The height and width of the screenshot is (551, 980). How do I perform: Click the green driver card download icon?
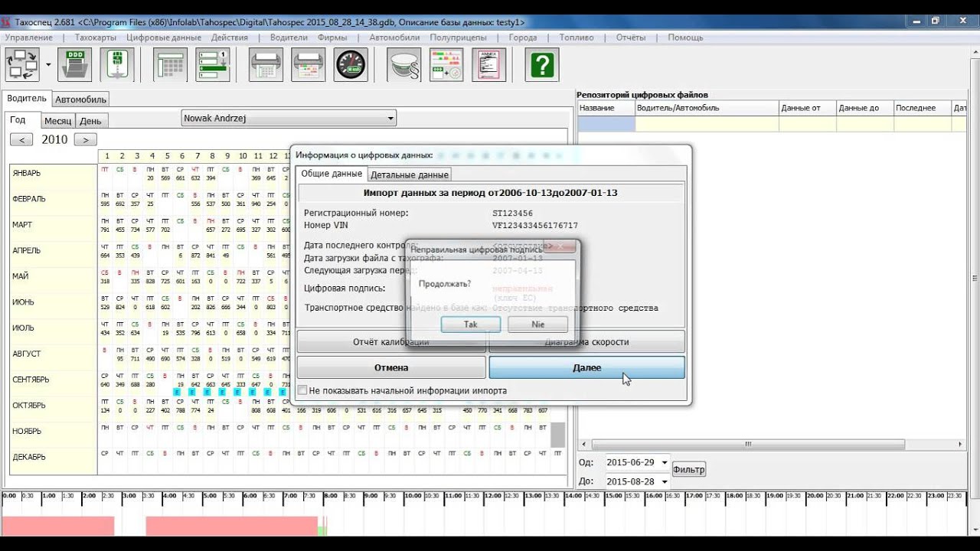(117, 64)
